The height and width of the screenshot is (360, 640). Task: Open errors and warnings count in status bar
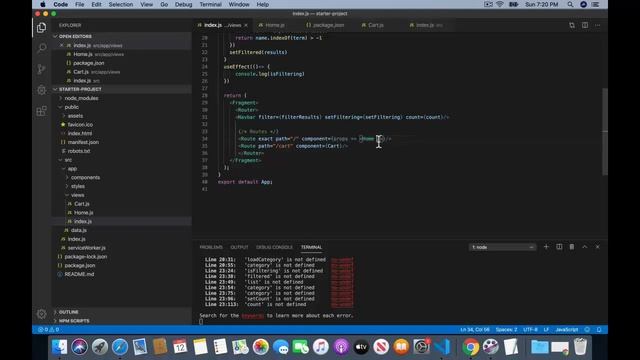(x=49, y=329)
